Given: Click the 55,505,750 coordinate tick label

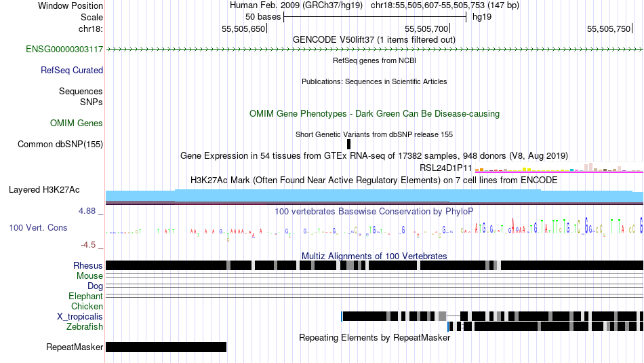Looking at the screenshot, I should point(609,28).
